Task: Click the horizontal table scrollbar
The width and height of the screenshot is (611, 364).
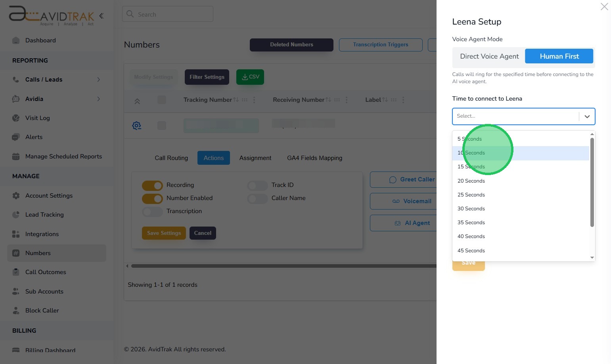Action: (x=283, y=266)
